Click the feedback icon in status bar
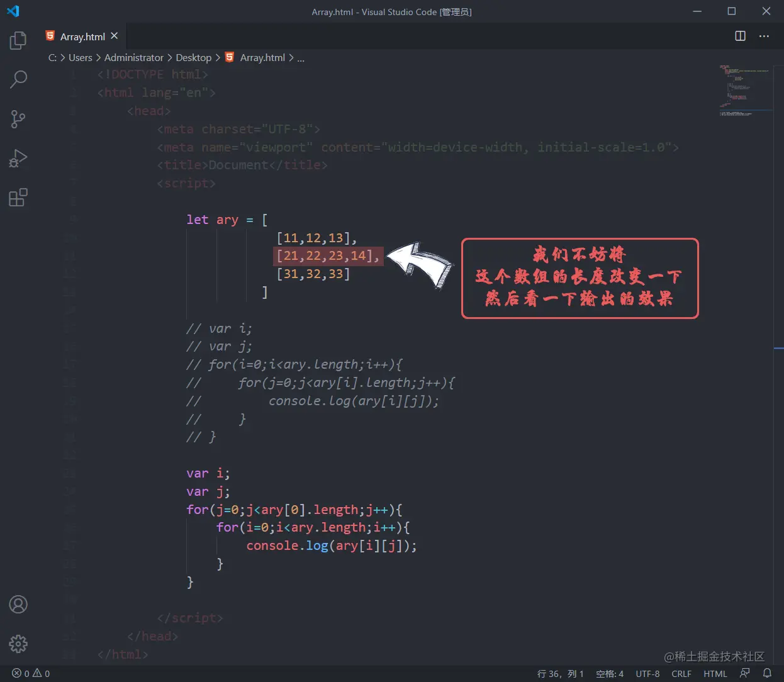This screenshot has height=682, width=784. (x=745, y=673)
